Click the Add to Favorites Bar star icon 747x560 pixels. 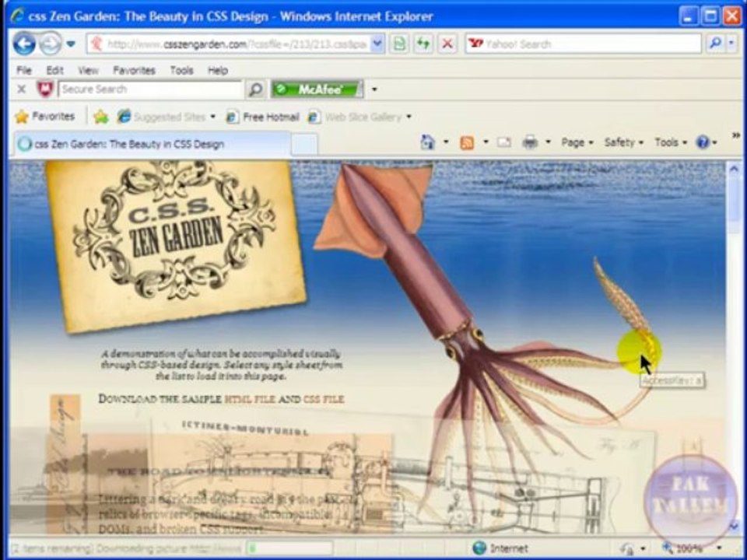(x=101, y=117)
